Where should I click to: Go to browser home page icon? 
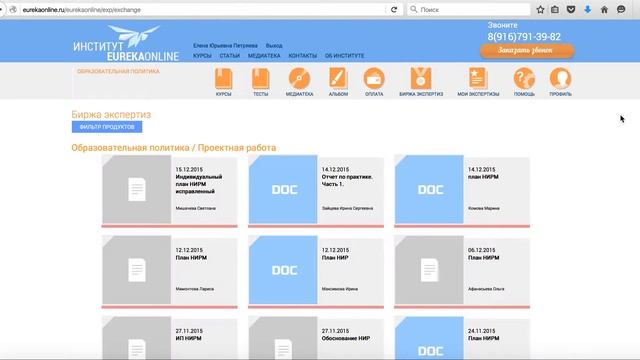pyautogui.click(x=604, y=9)
